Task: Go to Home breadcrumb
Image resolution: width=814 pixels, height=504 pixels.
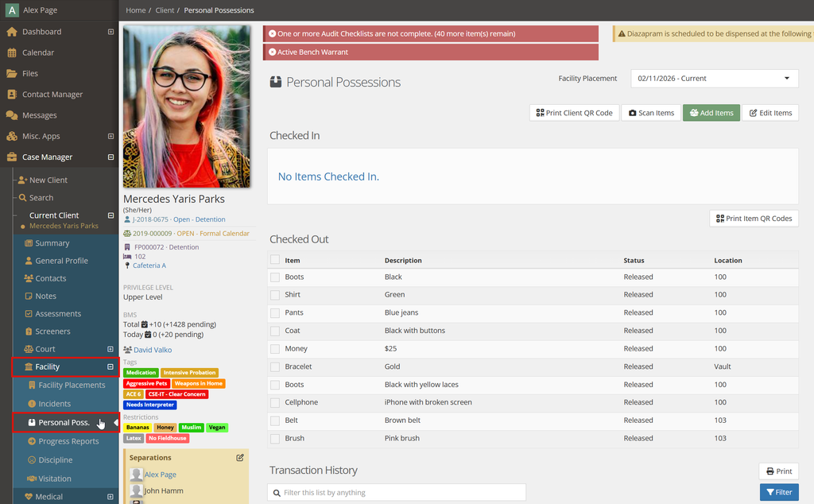Action: [x=135, y=10]
